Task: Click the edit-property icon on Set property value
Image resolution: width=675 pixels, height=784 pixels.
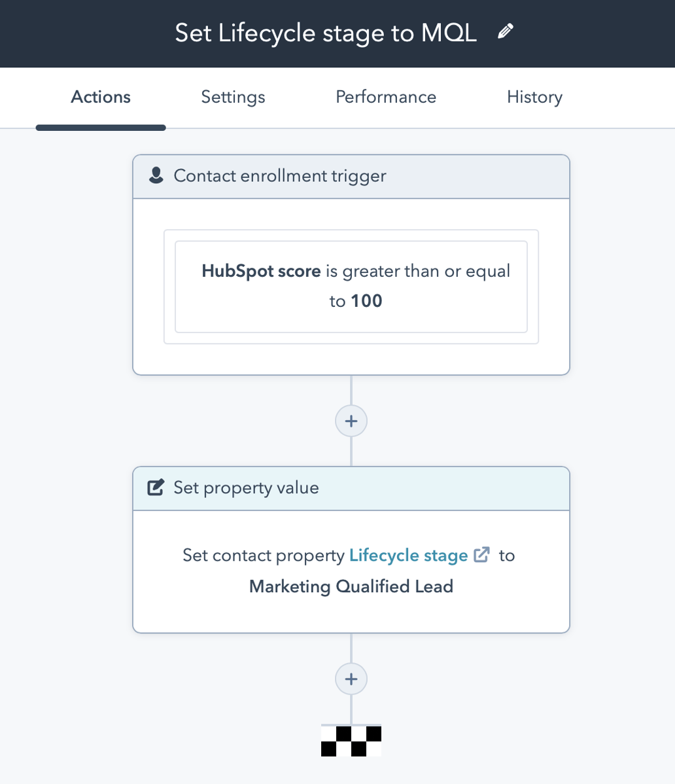Action: [156, 487]
